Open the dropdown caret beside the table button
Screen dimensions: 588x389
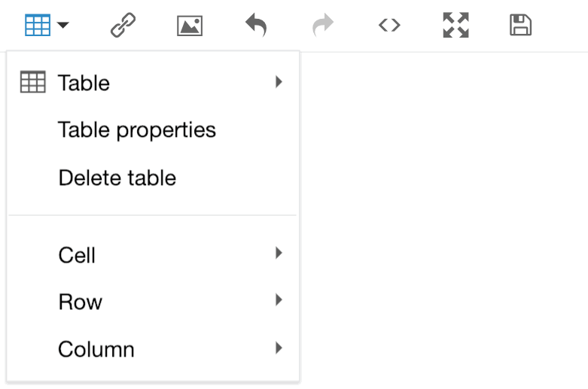tap(63, 25)
